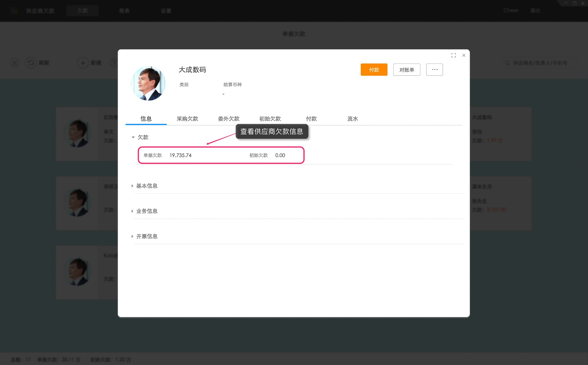Screen dimensions: 588x365
Task: Open the more options (...) button
Action: [x=435, y=70]
